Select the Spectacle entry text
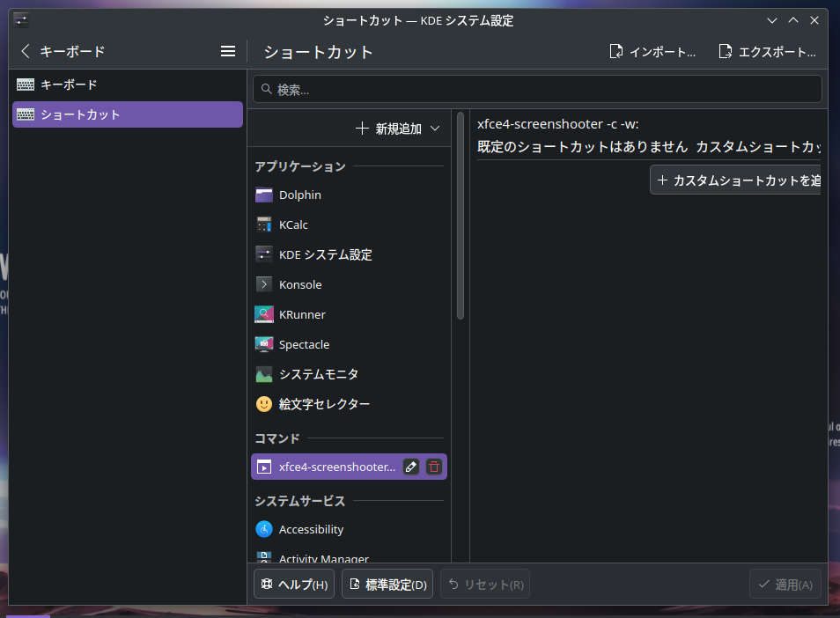This screenshot has height=618, width=840. pos(305,345)
